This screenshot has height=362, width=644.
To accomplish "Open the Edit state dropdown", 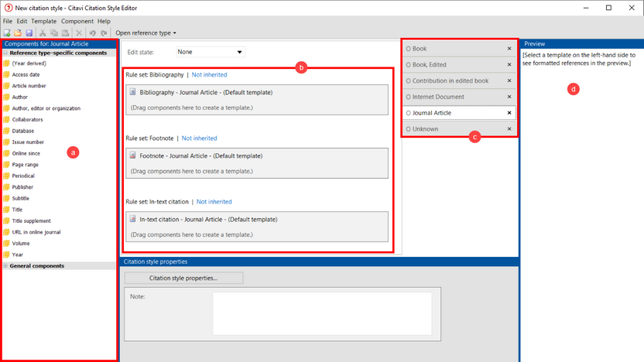I will (x=211, y=52).
